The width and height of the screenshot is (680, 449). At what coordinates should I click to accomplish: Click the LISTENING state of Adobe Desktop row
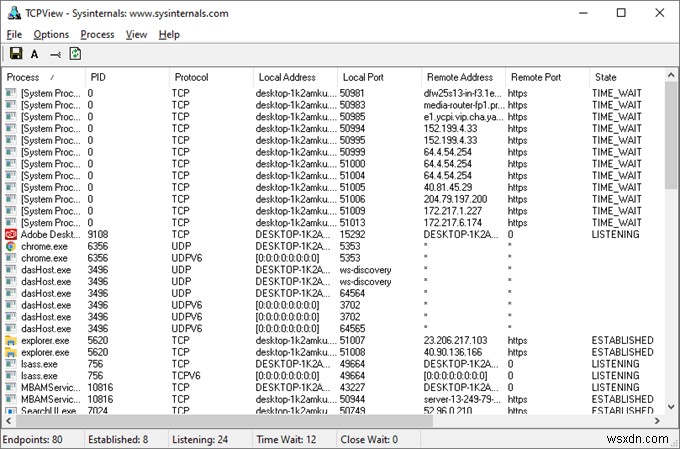[615, 234]
